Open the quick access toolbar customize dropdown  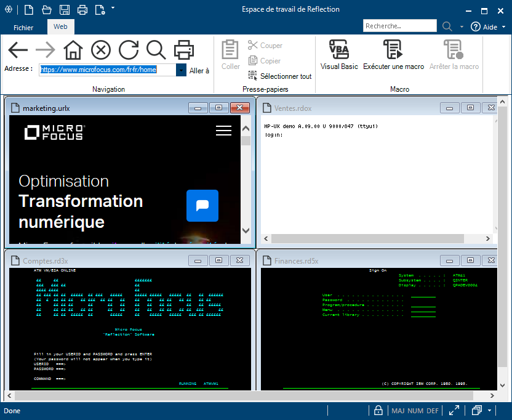pos(113,9)
